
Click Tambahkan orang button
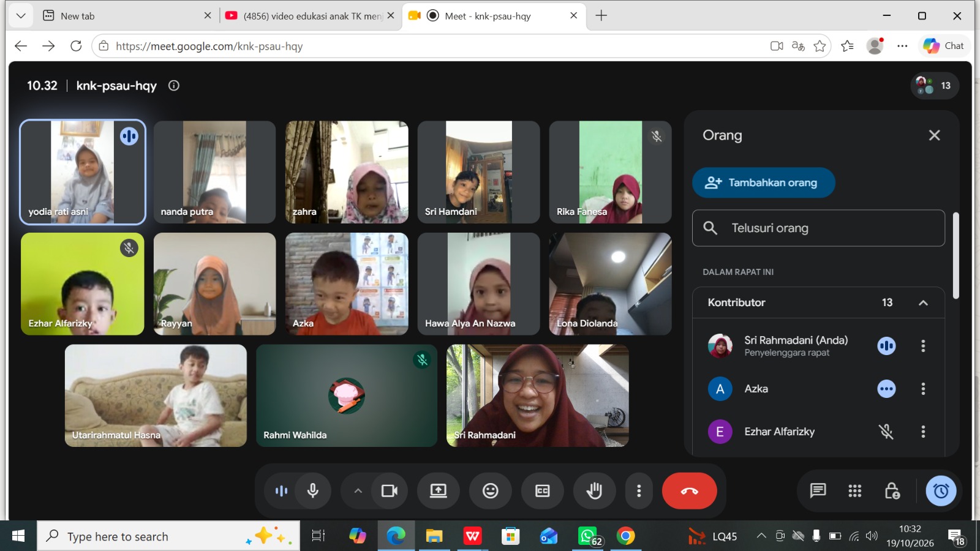pyautogui.click(x=764, y=182)
